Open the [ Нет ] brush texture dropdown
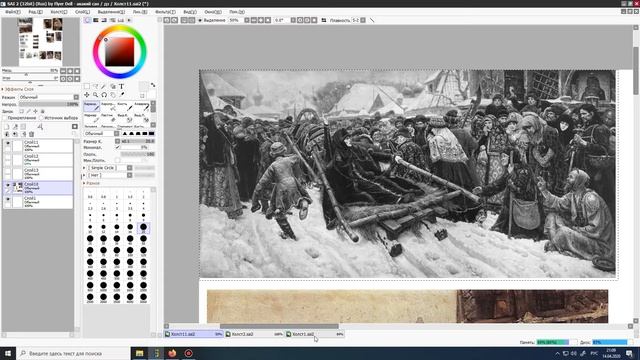This screenshot has width=640, height=360. pyautogui.click(x=110, y=175)
